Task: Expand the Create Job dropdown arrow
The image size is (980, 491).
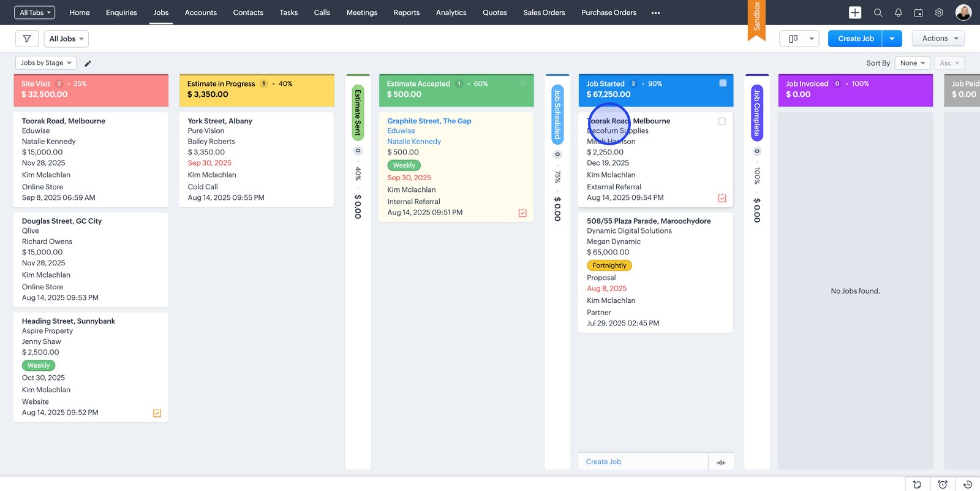Action: coord(892,39)
